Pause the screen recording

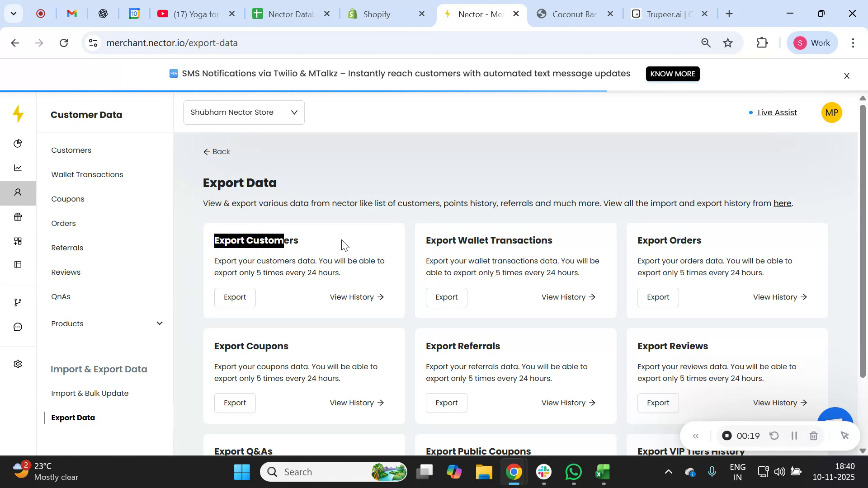tap(794, 436)
